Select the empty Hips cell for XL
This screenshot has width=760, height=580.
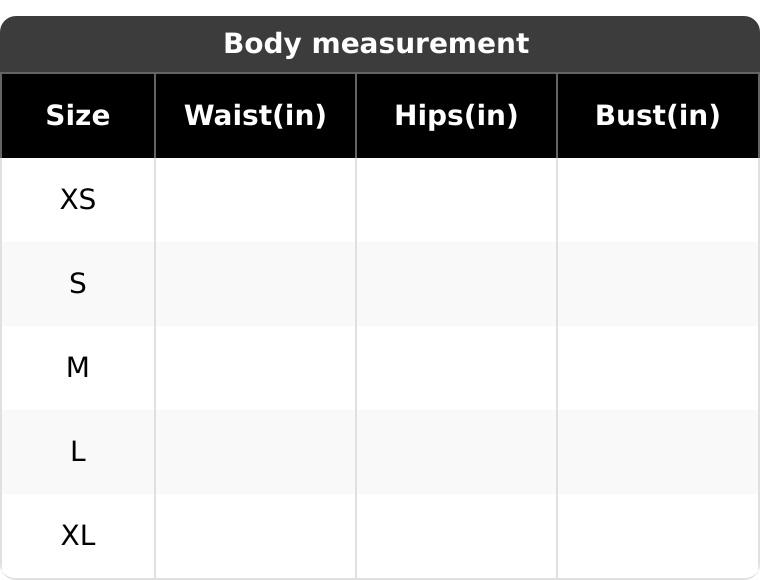coord(456,536)
